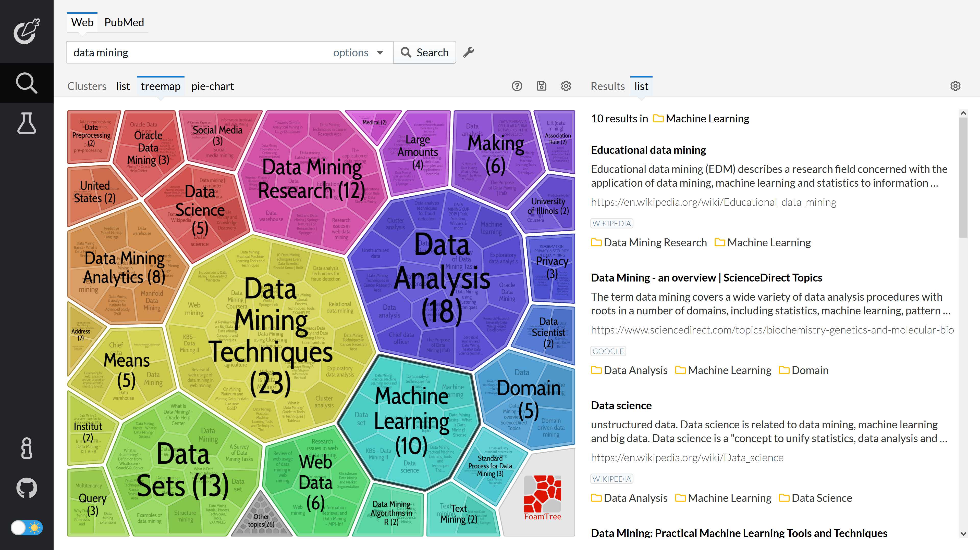Switch clusters view to list
The width and height of the screenshot is (980, 550).
pos(123,86)
